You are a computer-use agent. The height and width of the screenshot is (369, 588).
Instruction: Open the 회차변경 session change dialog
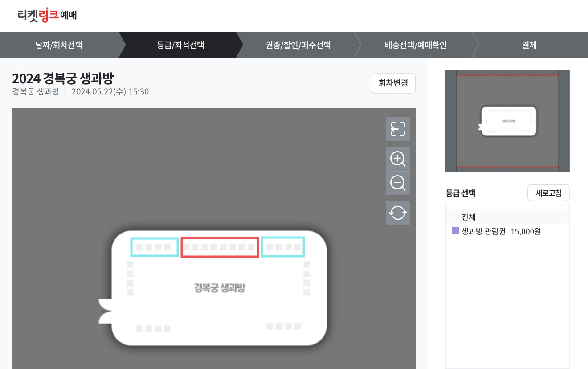pyautogui.click(x=393, y=83)
